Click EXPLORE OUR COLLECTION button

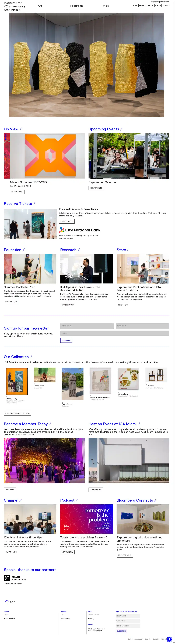click(x=17, y=413)
